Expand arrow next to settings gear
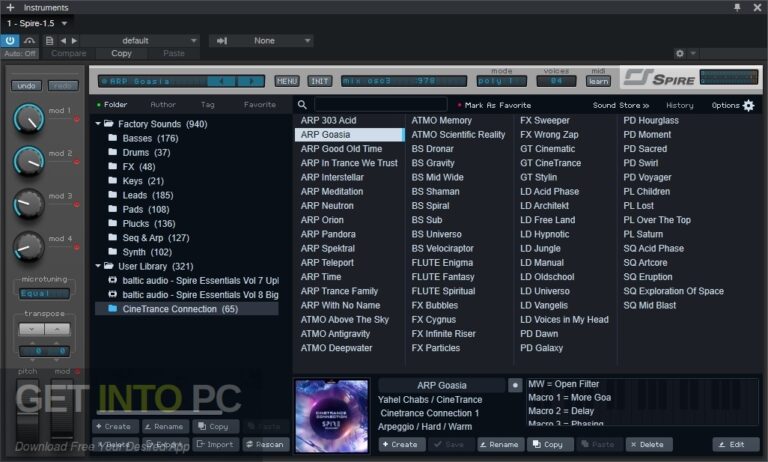This screenshot has height=462, width=768. tap(693, 53)
